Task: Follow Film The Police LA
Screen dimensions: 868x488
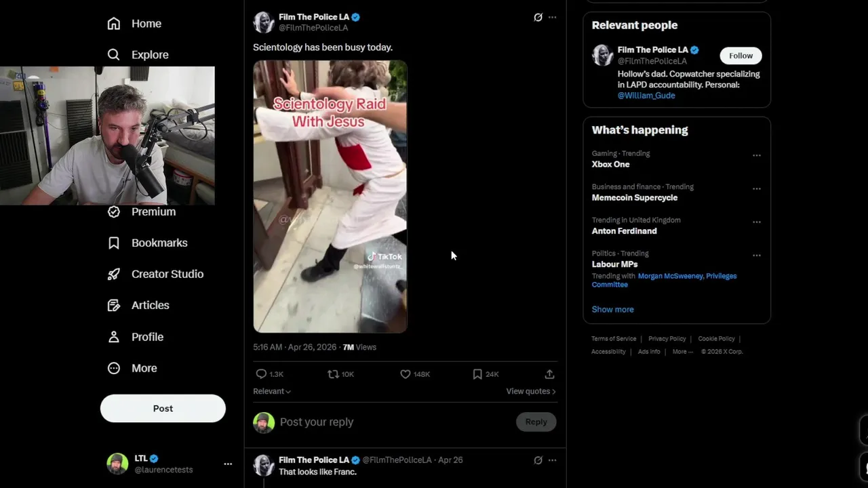Action: (x=741, y=56)
